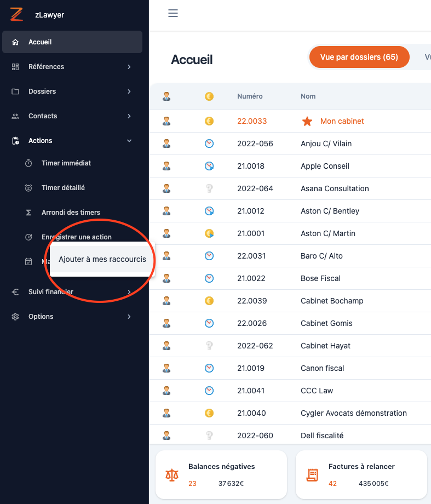Click the star icon beside Mon cabinet

307,121
